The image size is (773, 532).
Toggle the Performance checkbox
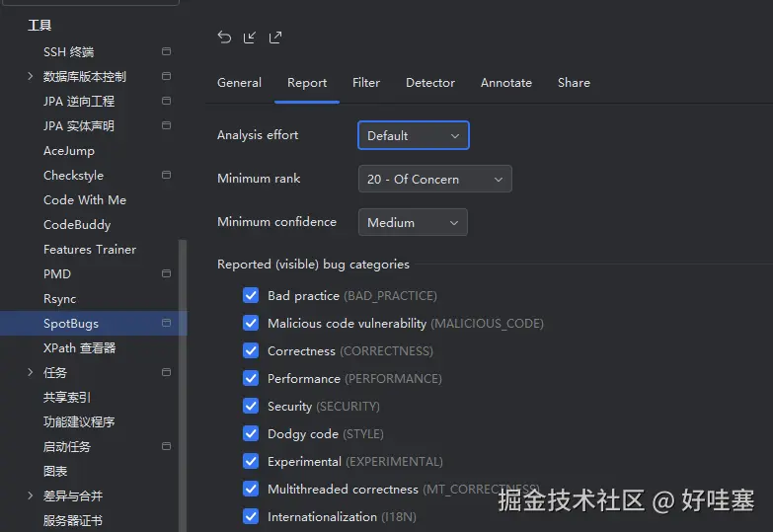251,378
